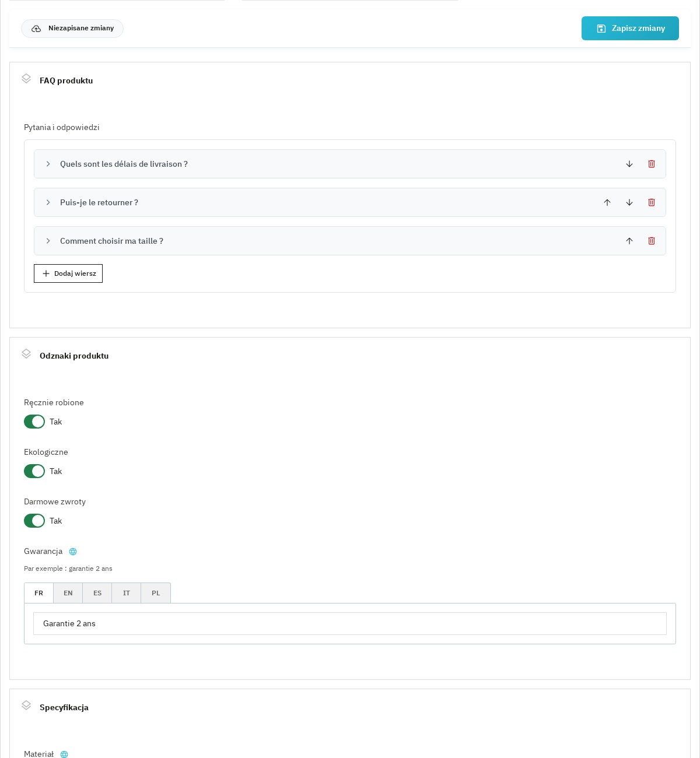Screen dimensions: 700x758
Task: Click the cloud icon in Niezapisane zmiany badge
Action: pyautogui.click(x=36, y=29)
